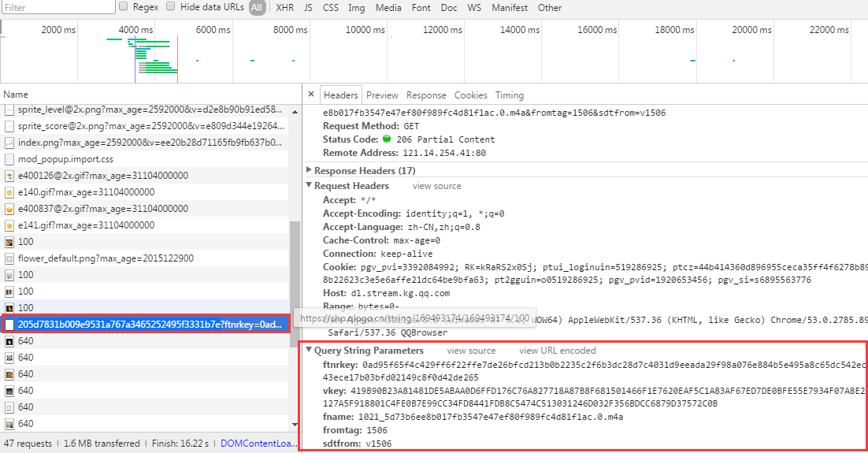The height and width of the screenshot is (453, 868).
Task: Click image icon of index.png
Action: [9, 143]
